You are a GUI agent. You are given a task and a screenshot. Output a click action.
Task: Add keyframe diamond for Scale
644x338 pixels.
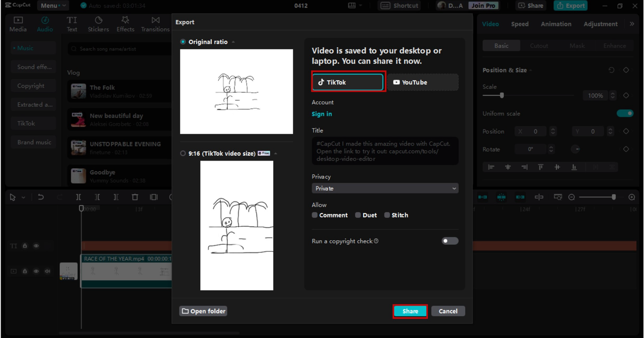[x=626, y=95]
